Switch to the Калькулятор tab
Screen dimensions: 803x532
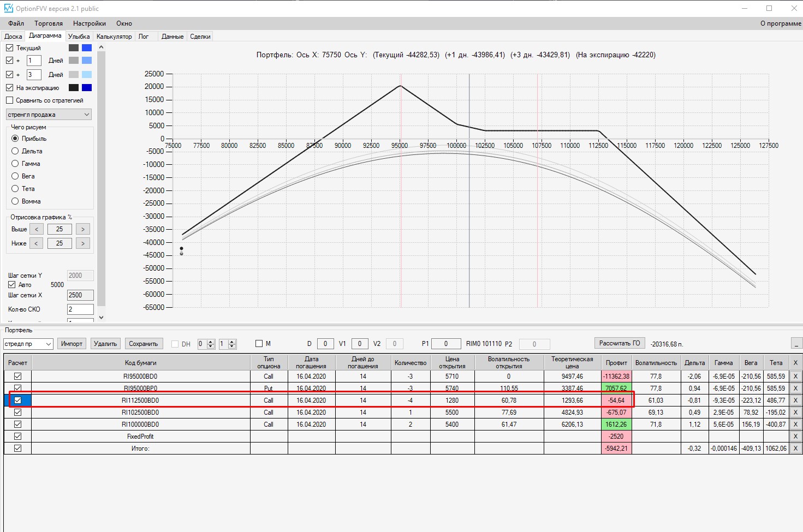(x=114, y=37)
